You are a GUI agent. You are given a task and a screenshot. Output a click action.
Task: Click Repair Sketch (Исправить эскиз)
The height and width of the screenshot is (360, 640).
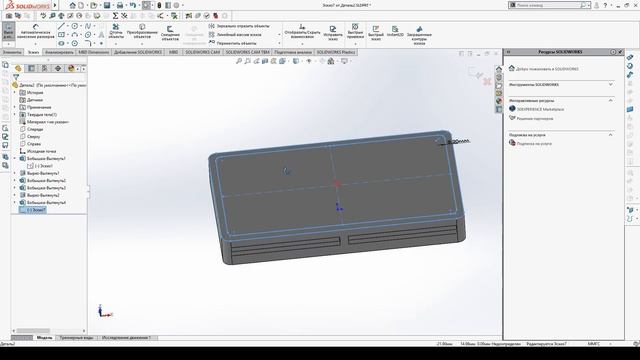333,33
